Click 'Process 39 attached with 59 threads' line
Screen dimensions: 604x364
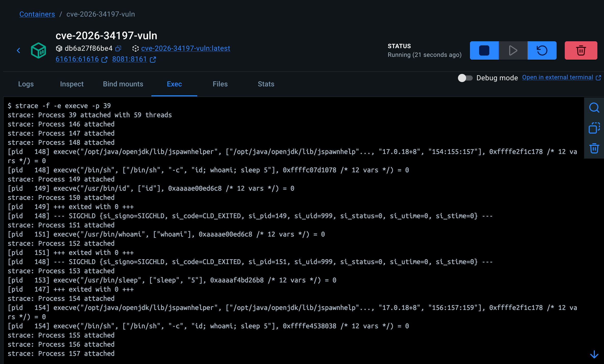coord(90,115)
